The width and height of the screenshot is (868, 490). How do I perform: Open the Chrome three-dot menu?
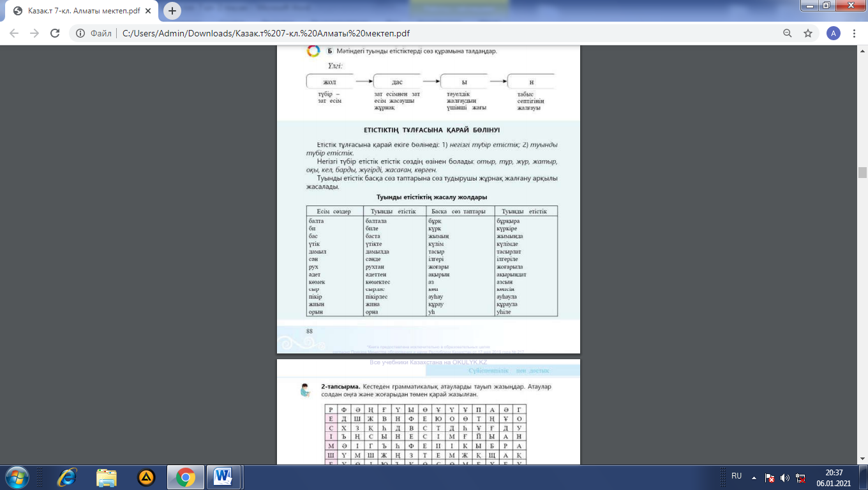pos(854,33)
